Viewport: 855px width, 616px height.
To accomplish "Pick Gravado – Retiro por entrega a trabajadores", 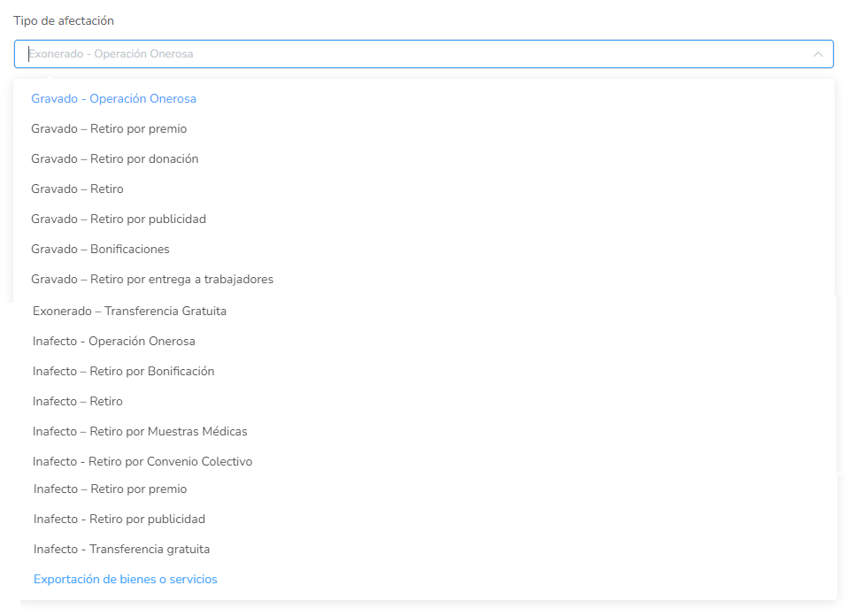I will (152, 280).
